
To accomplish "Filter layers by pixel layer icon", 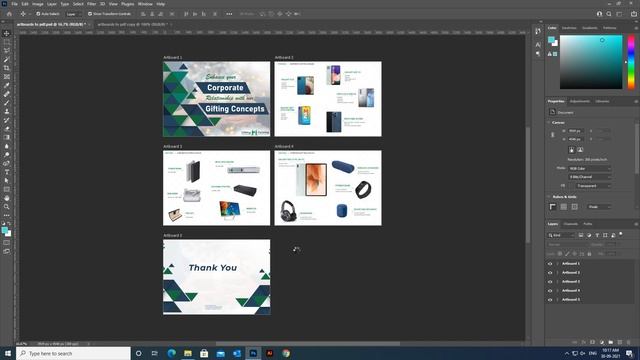I will tap(581, 236).
